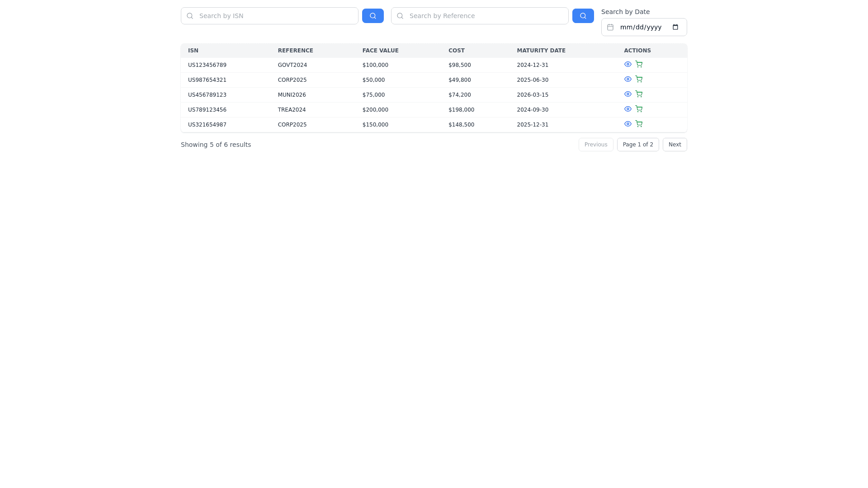Add MUNI2026 bond to cart
This screenshot has width=868, height=488.
(639, 94)
